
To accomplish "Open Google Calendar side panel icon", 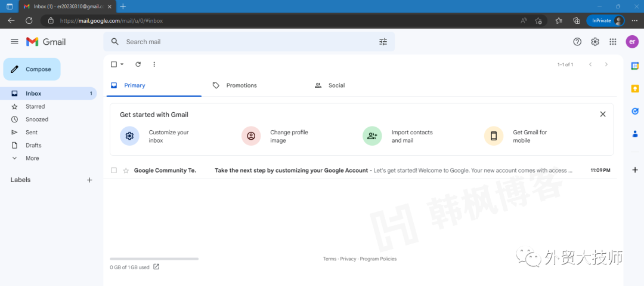I will [635, 66].
